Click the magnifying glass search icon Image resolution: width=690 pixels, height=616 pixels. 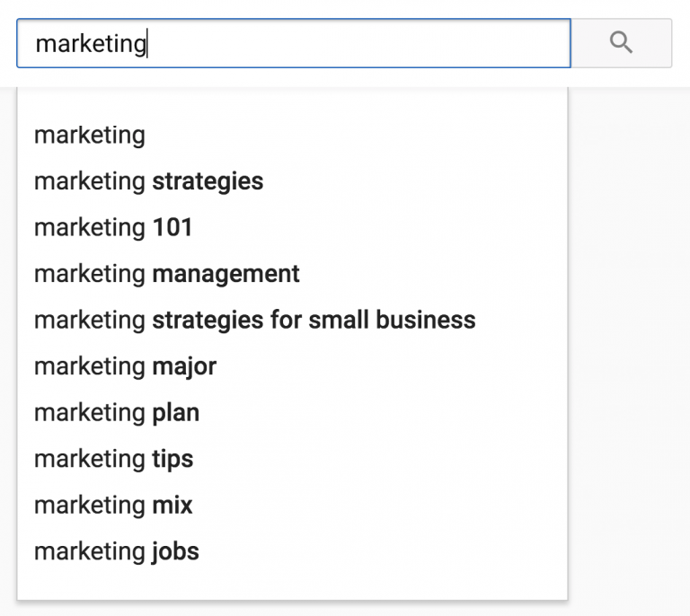tap(621, 42)
